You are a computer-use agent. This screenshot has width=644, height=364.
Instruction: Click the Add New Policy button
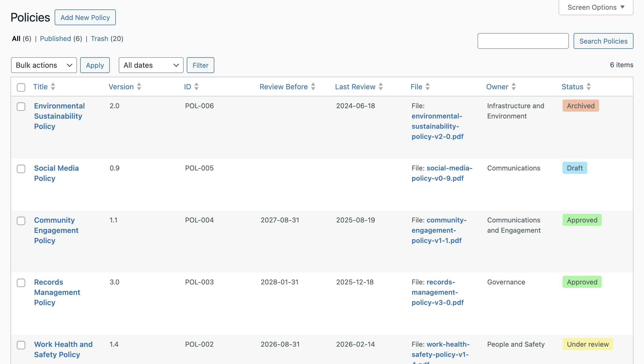click(x=85, y=18)
